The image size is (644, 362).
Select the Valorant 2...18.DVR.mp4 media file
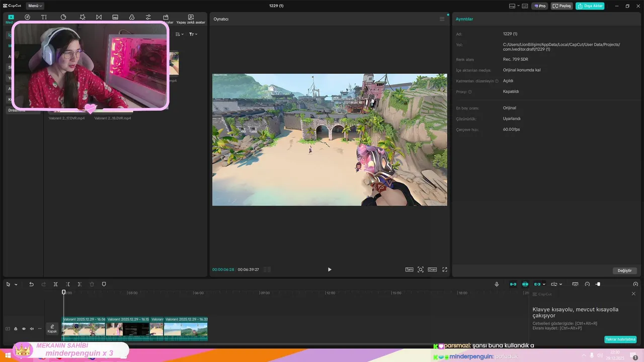[x=113, y=118]
